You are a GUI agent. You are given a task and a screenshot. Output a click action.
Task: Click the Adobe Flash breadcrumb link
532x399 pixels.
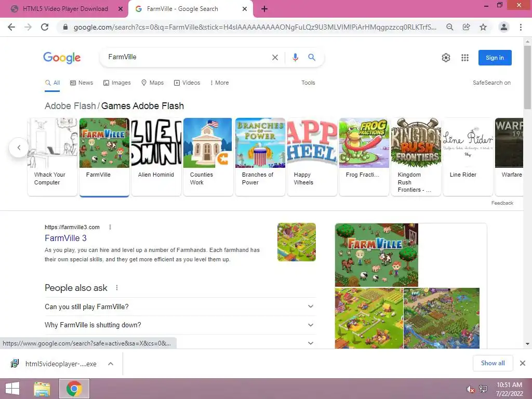pyautogui.click(x=70, y=106)
